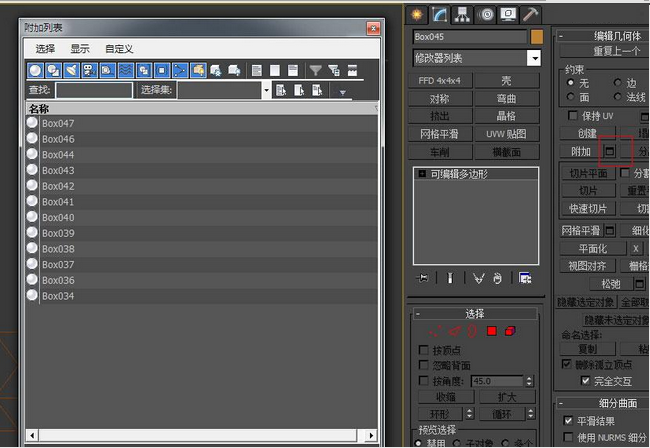
Task: Click the 查找 search input field
Action: [x=94, y=90]
